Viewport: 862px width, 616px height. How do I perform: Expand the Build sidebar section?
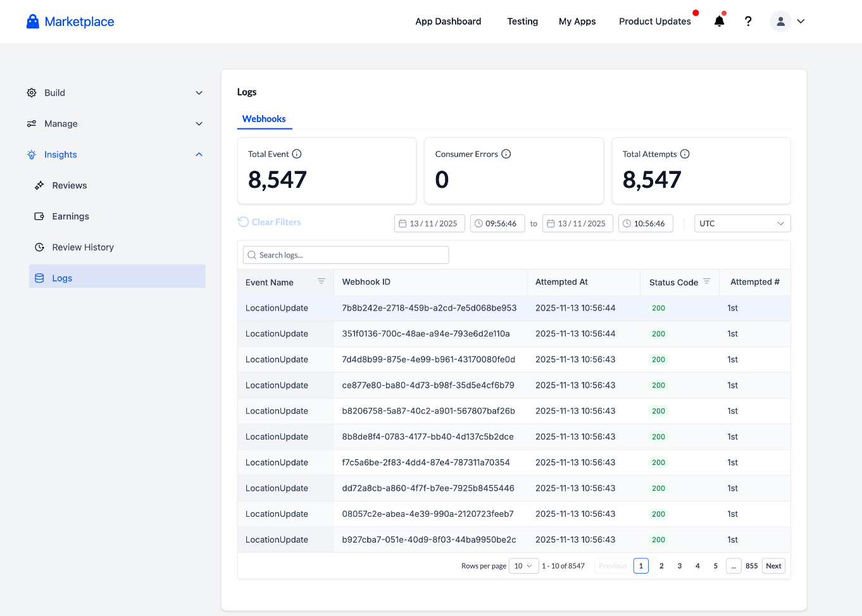pos(116,93)
